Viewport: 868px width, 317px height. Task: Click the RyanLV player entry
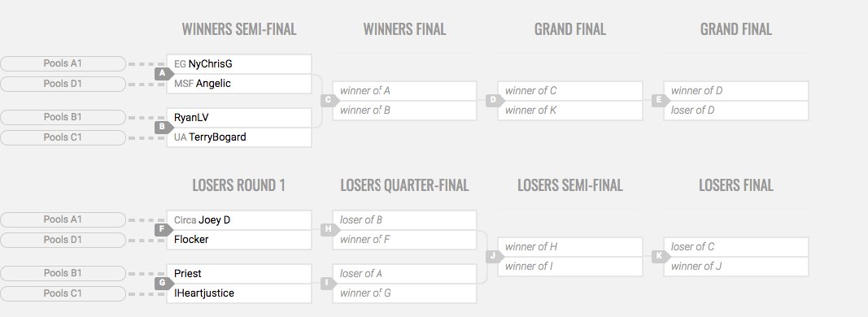pyautogui.click(x=239, y=118)
